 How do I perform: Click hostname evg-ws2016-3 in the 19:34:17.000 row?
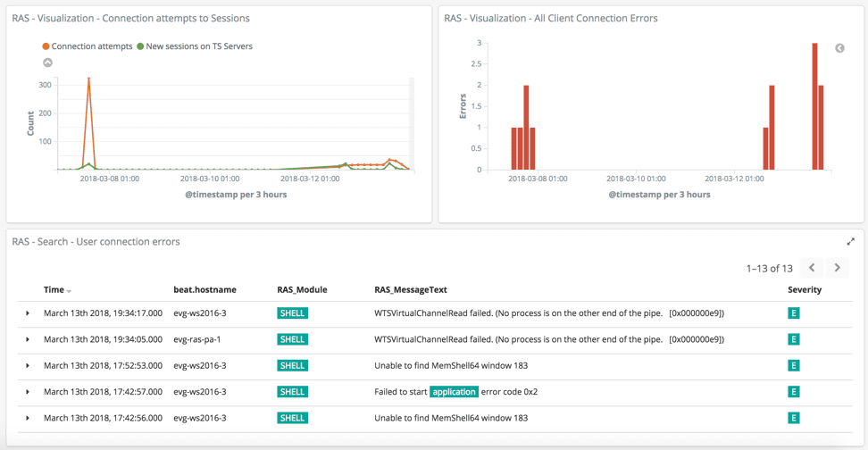[200, 313]
